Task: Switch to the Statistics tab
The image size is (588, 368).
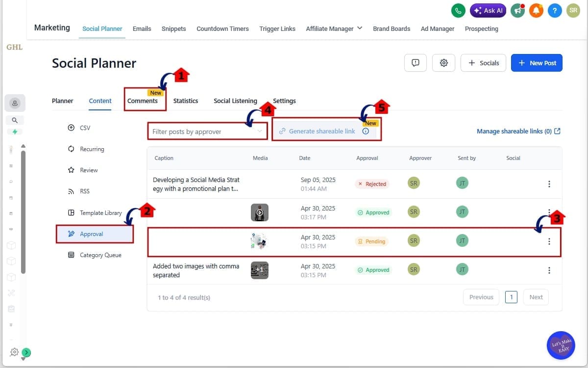Action: click(x=186, y=101)
